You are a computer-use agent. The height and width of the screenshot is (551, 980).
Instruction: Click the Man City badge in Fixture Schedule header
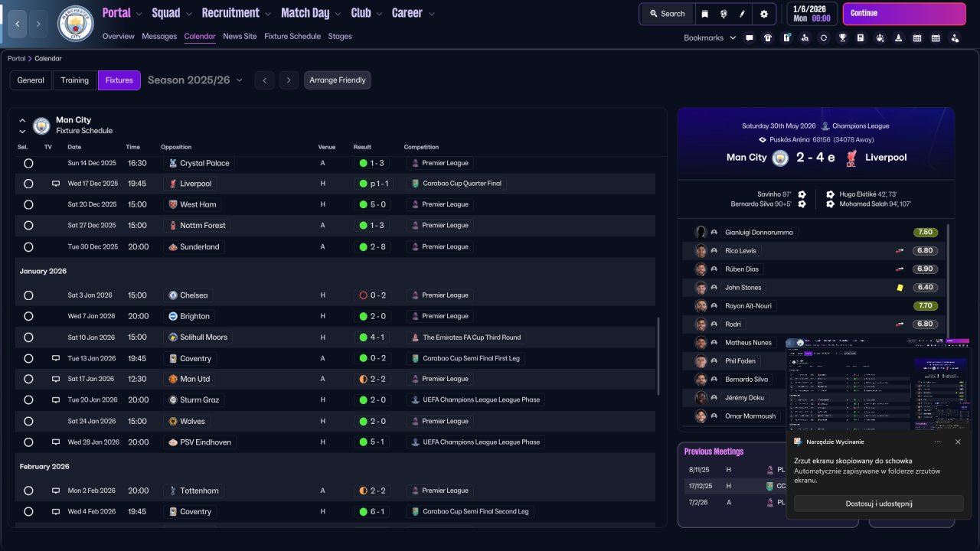[x=41, y=126]
